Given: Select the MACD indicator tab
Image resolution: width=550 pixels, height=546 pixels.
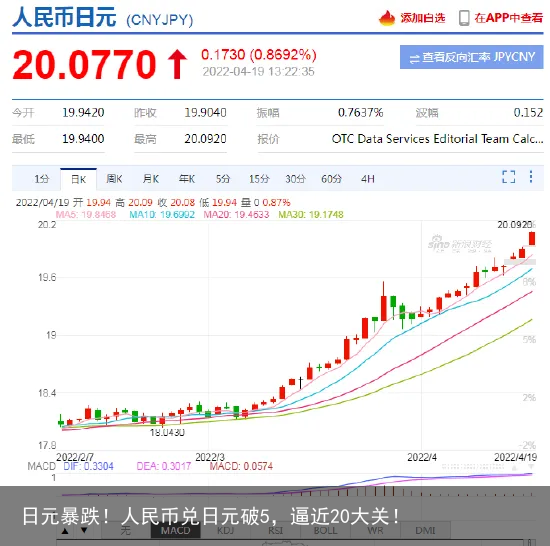Looking at the screenshot, I should point(175,530).
